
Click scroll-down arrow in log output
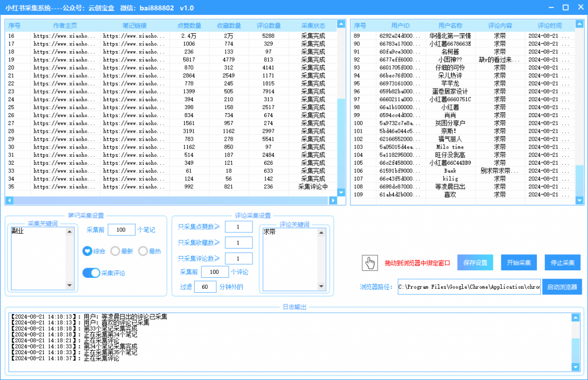click(575, 367)
